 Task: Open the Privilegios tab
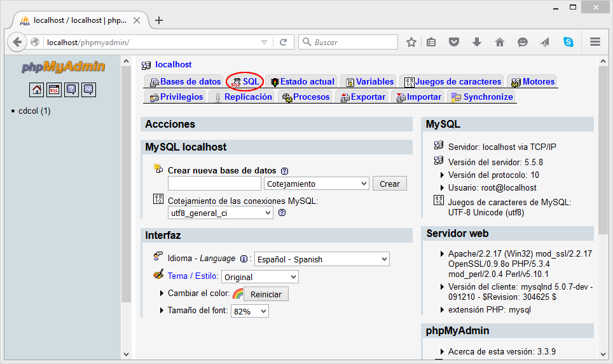(176, 97)
